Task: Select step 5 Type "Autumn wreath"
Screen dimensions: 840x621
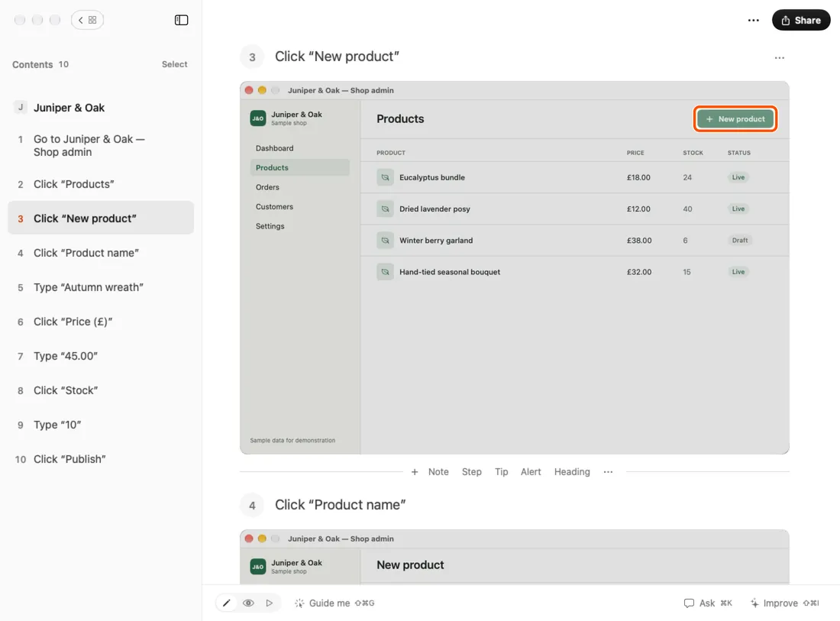Action: pos(101,287)
